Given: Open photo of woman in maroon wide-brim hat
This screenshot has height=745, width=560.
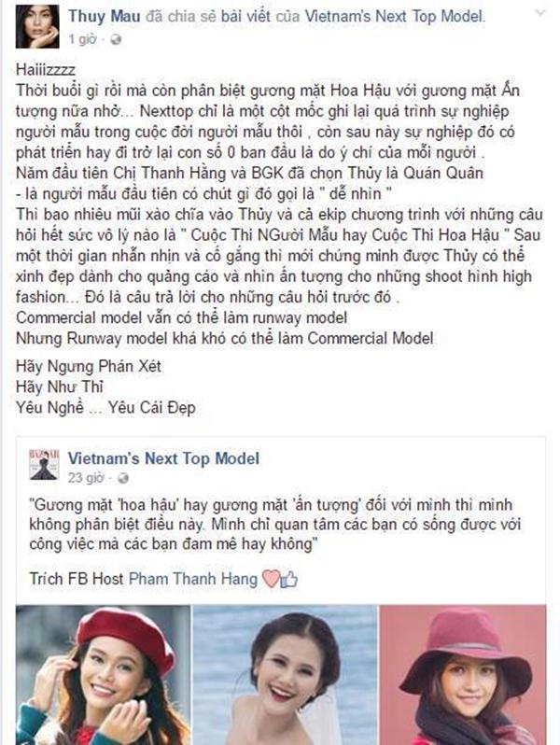Looking at the screenshot, I should pyautogui.click(x=463, y=675).
